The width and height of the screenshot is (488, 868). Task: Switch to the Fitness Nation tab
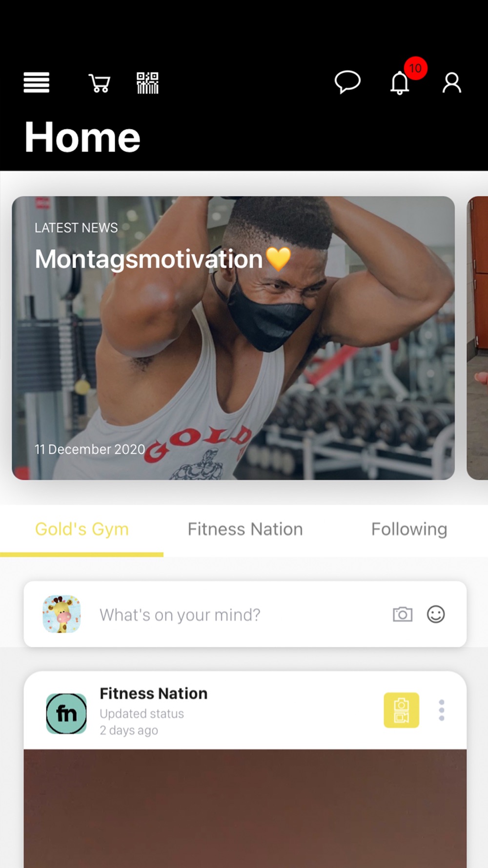pyautogui.click(x=245, y=529)
